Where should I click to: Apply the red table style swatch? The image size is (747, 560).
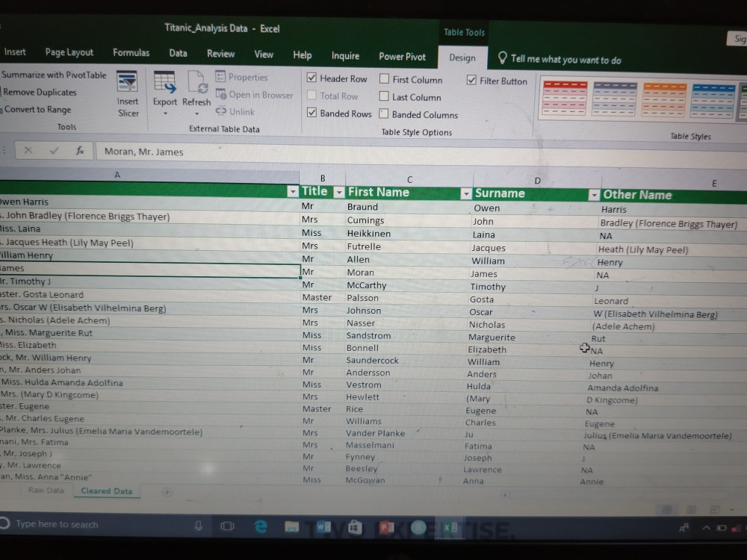(565, 99)
